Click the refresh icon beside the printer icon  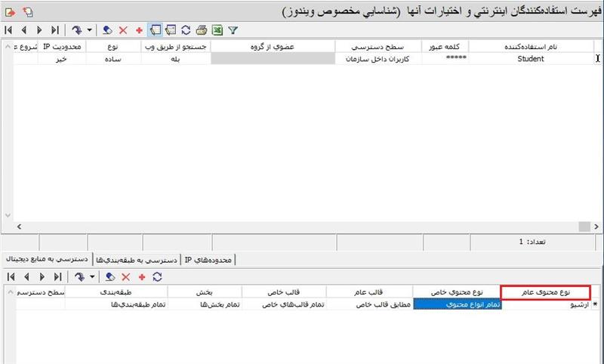click(186, 30)
